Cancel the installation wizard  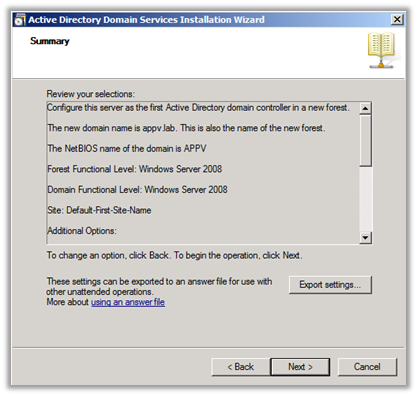(367, 367)
